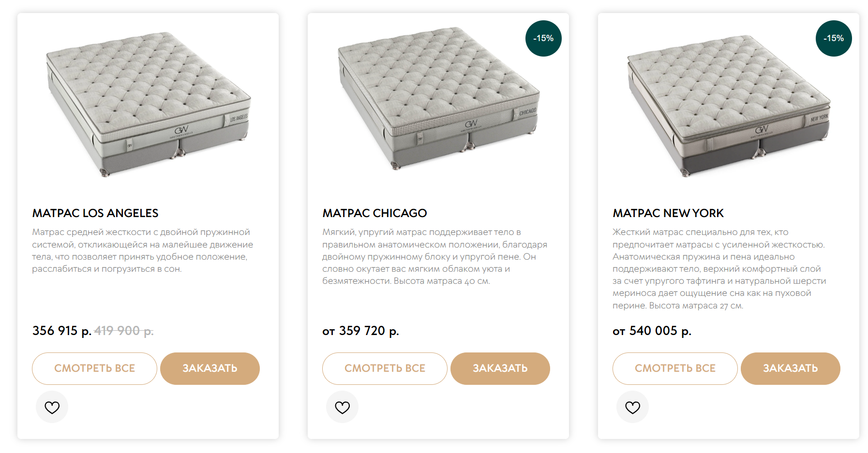Viewport: 868px width, 453px height.
Task: Click ЗАКАЗАТЬ on the New York card
Action: coord(790,368)
